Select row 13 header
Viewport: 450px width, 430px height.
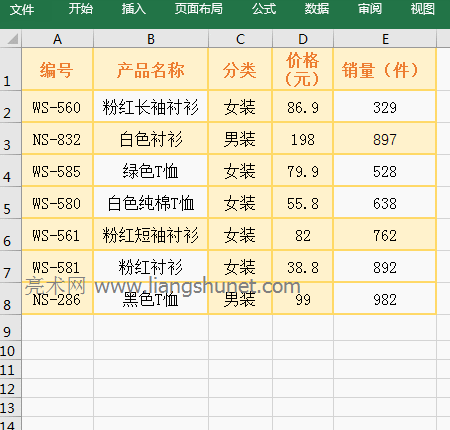[x=11, y=407]
